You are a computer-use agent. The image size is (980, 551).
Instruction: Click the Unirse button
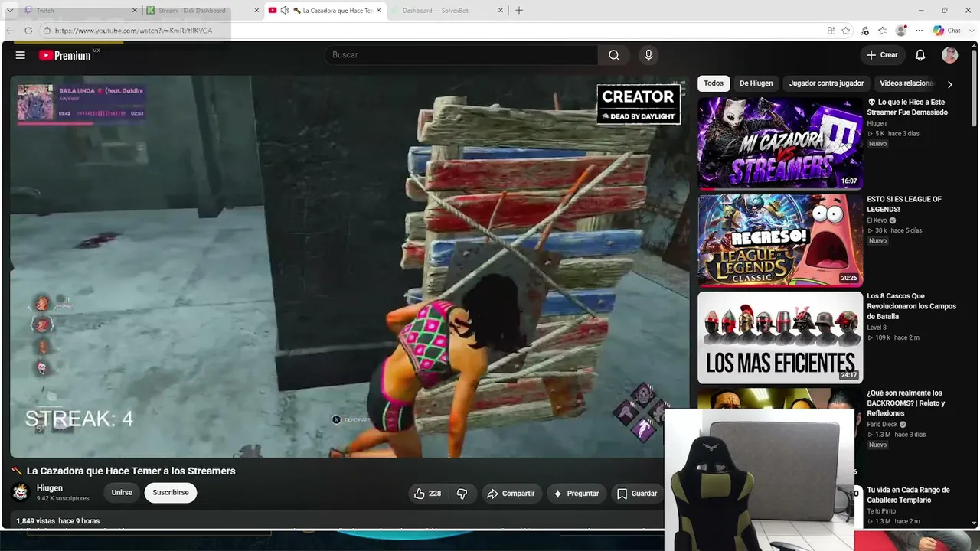click(x=122, y=493)
